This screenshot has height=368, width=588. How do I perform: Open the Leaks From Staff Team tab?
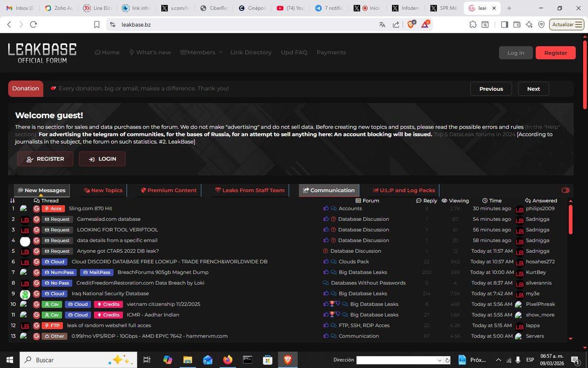250,190
